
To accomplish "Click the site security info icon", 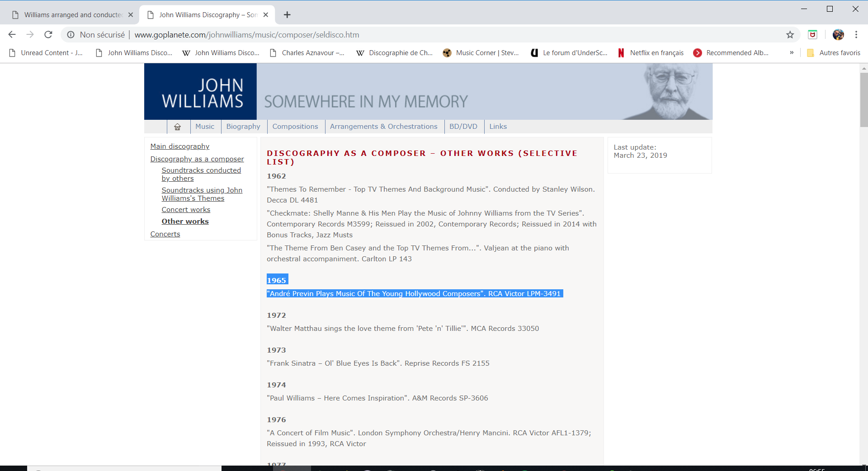I will (x=71, y=35).
